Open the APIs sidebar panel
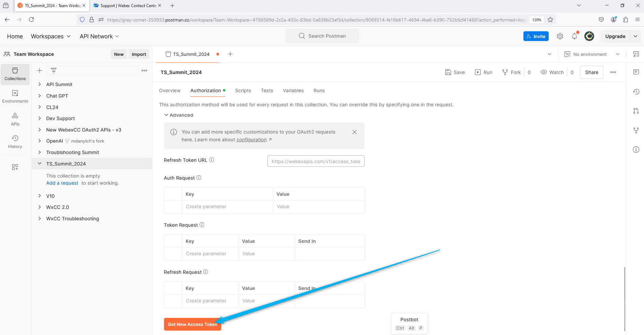 tap(15, 119)
